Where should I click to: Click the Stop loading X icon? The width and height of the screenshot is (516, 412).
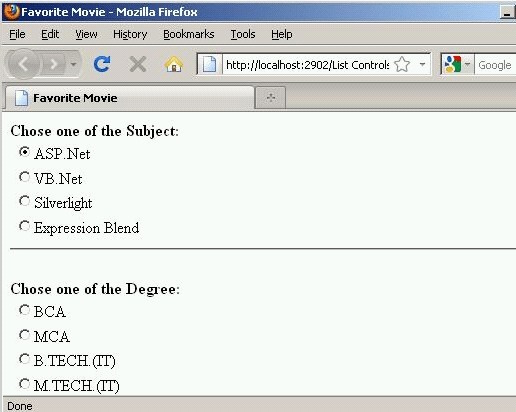click(138, 64)
